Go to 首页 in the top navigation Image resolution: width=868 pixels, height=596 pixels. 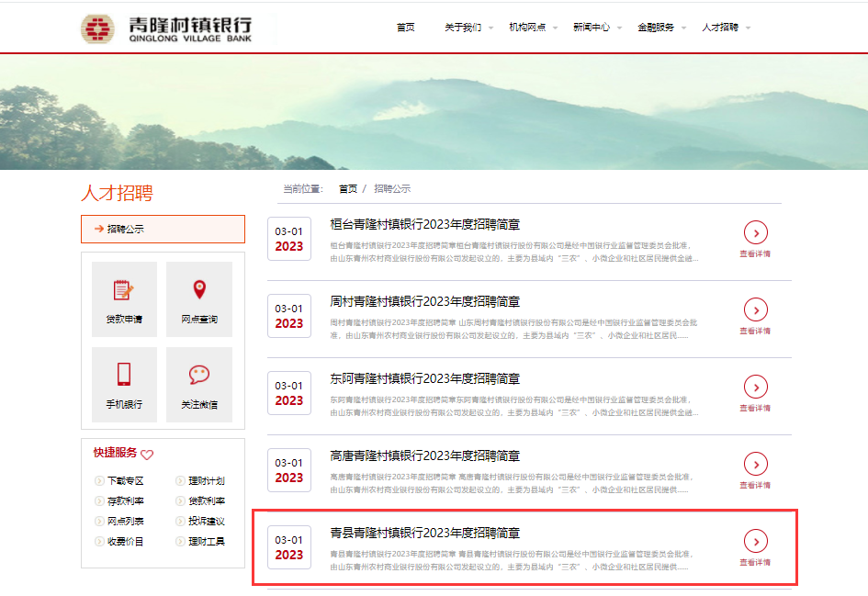tap(406, 28)
